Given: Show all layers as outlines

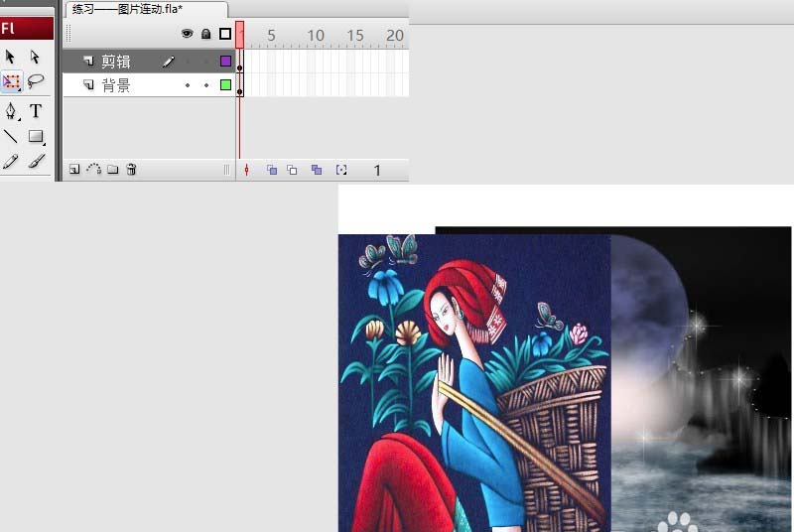Looking at the screenshot, I should [225, 34].
